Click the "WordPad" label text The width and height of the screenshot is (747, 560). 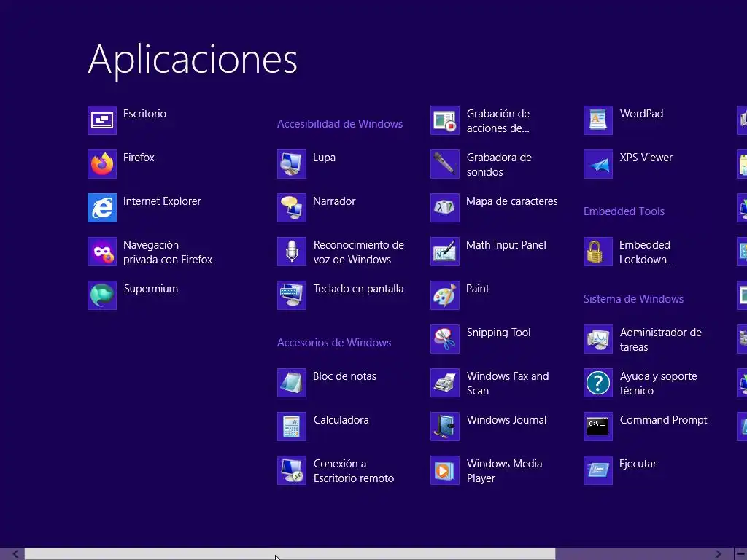[x=641, y=114]
